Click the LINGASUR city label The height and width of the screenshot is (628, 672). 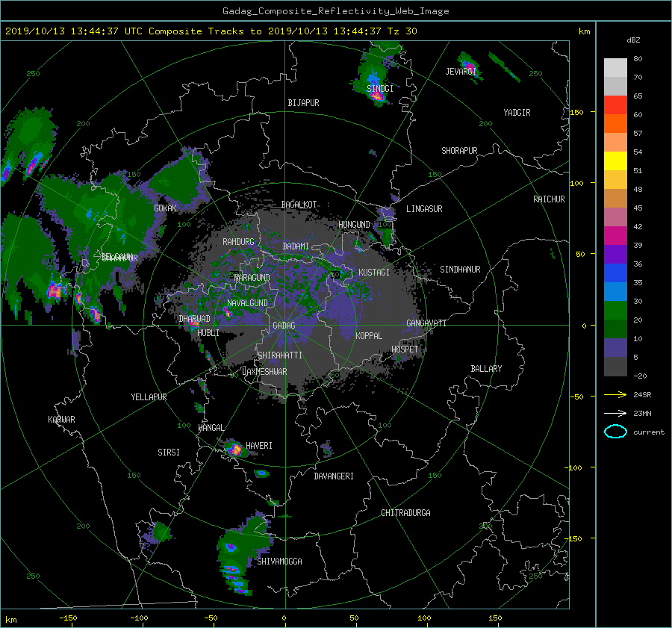pyautogui.click(x=424, y=209)
